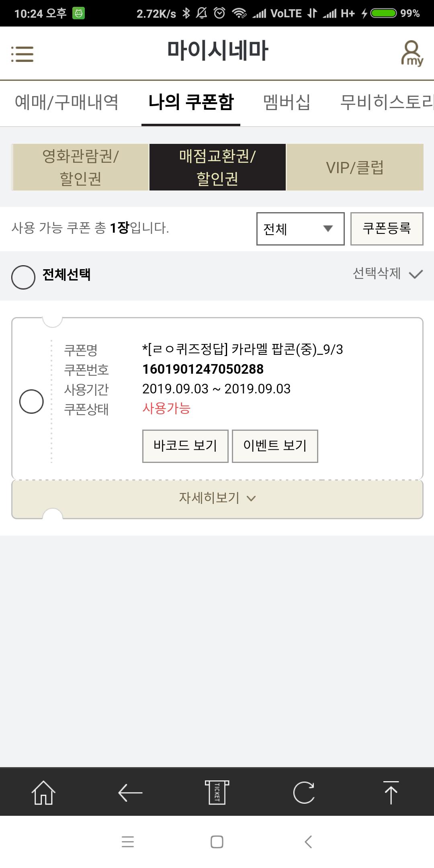Tap 바코드 보기 button
The height and width of the screenshot is (868, 434).
185,446
